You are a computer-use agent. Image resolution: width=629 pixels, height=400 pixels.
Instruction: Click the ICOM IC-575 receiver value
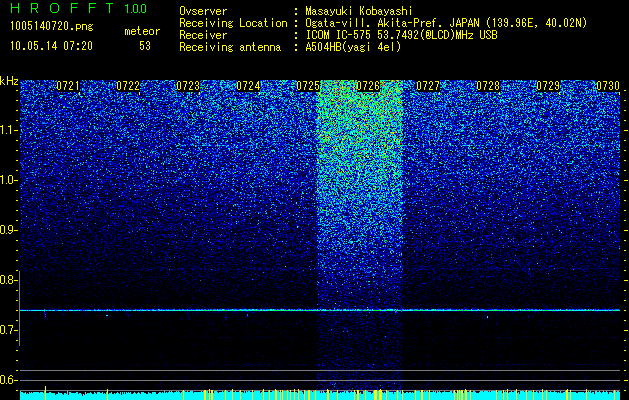401,35
